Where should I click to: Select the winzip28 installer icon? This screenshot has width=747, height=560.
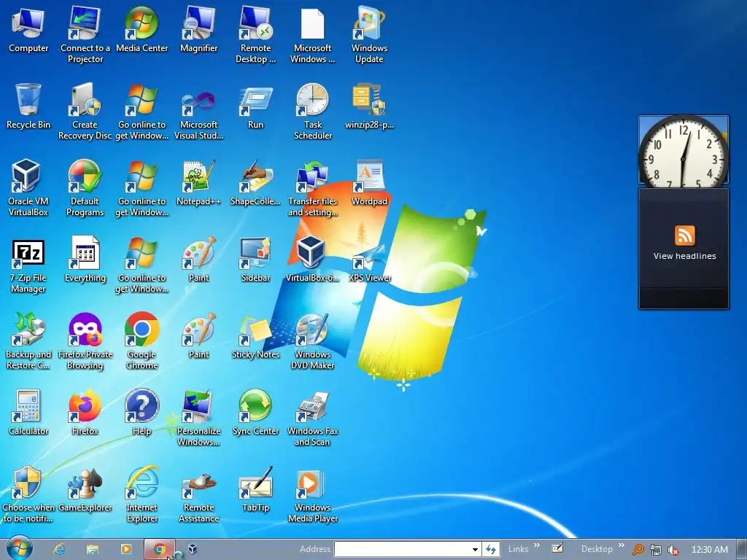pos(369,106)
